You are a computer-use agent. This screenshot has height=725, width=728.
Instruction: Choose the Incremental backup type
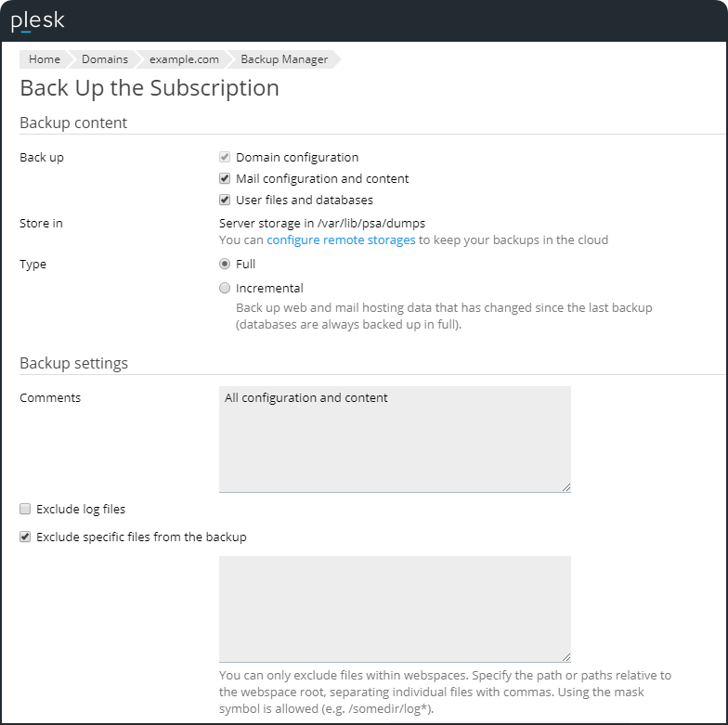tap(225, 289)
